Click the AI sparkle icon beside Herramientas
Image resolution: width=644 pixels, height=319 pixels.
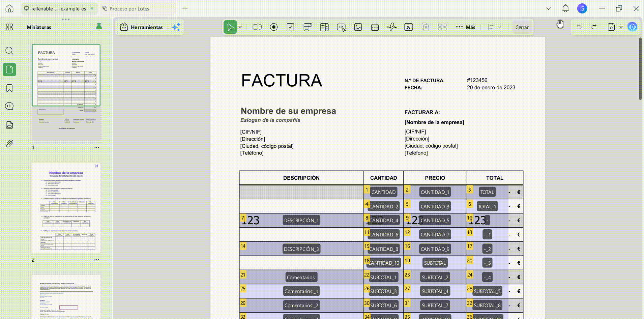(x=176, y=27)
